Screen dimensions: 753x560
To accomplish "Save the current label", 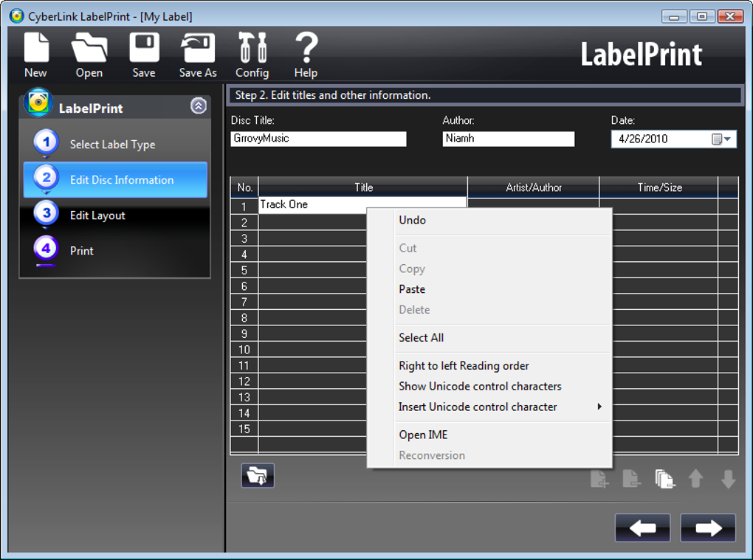I will click(144, 55).
